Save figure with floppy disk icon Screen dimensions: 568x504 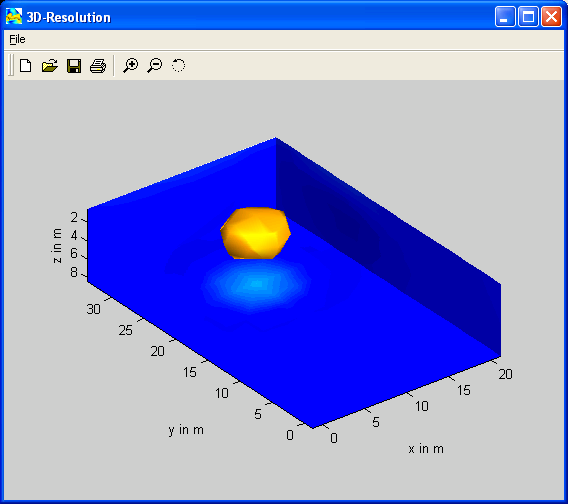pos(74,66)
